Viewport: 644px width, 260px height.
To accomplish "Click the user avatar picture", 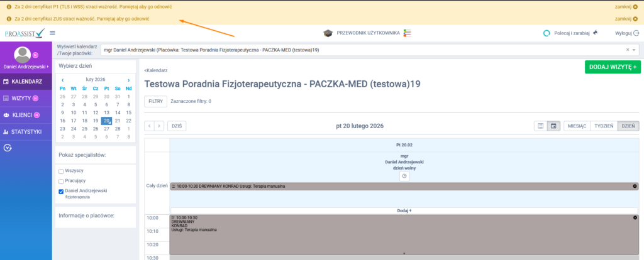I will click(x=23, y=55).
